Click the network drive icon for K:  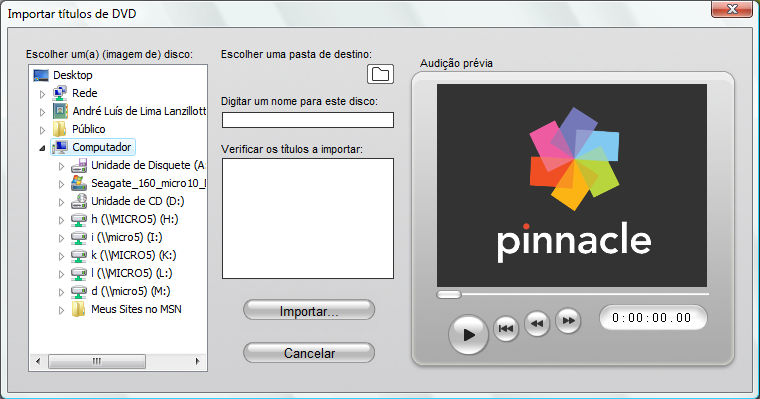79,255
